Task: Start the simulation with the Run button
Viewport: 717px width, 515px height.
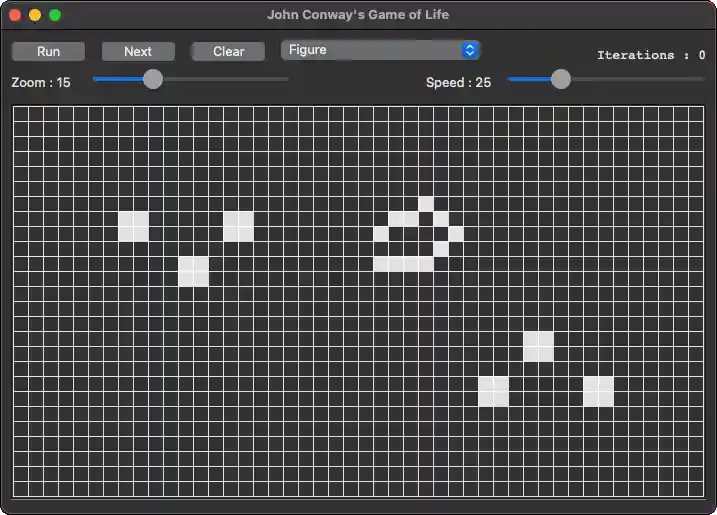Action: point(48,51)
